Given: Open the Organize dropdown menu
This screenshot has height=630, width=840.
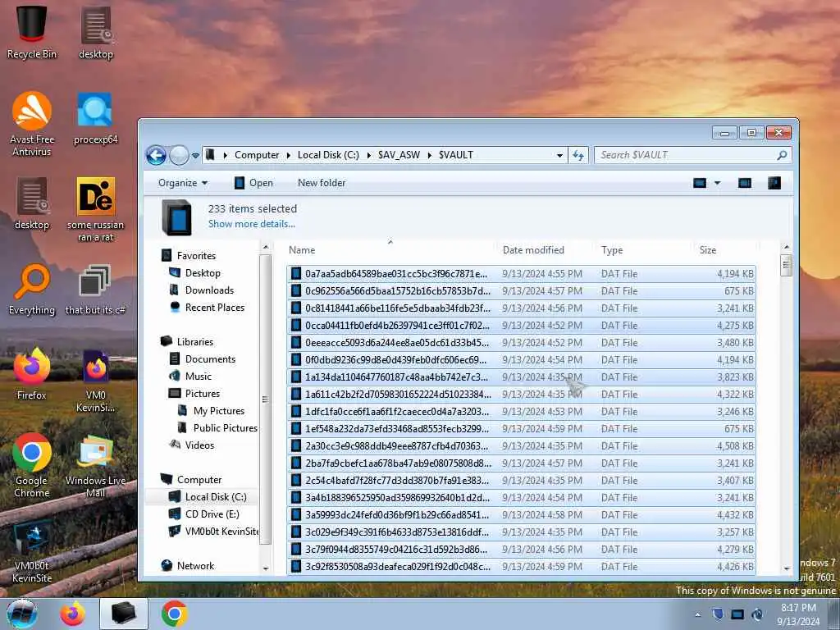Looking at the screenshot, I should [183, 183].
